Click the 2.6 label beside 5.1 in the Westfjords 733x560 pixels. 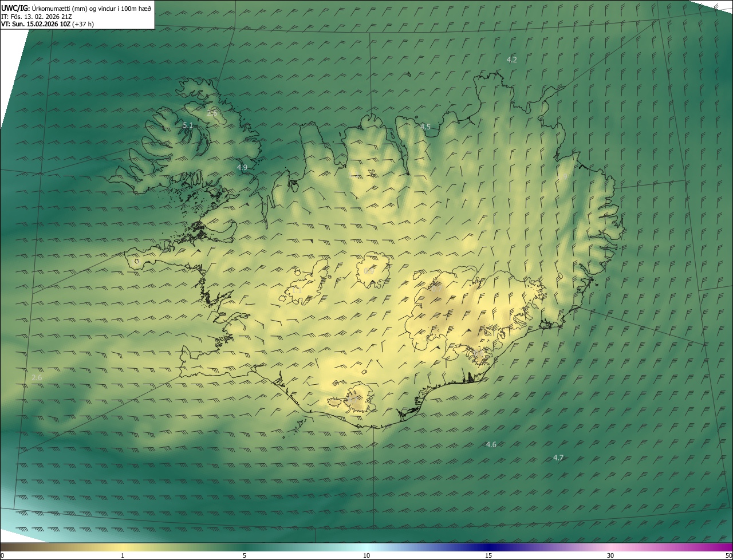coord(211,113)
